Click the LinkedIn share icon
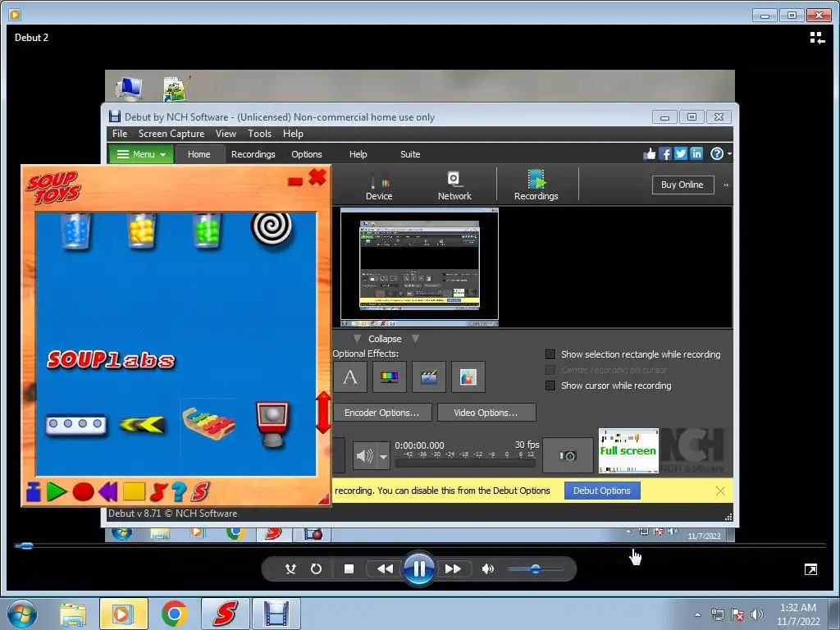 (x=696, y=154)
